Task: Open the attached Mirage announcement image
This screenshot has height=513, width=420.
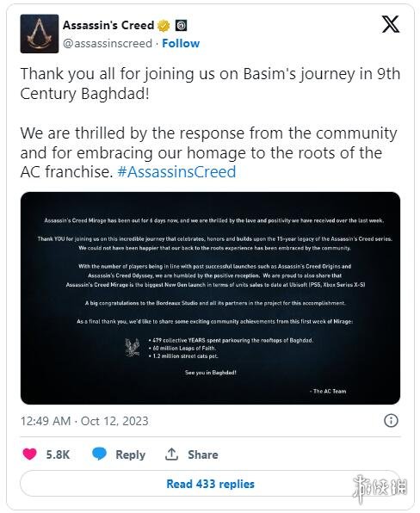Action: pyautogui.click(x=210, y=298)
